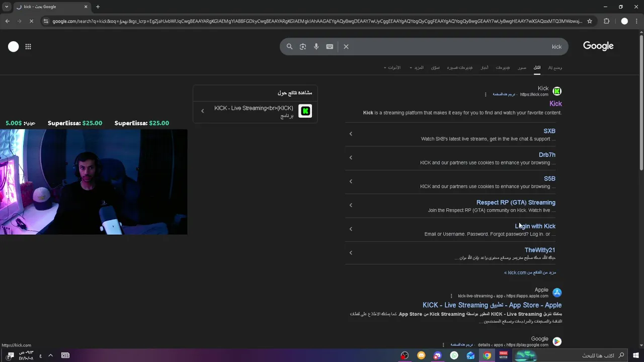Open three-dot options for the Apple result
This screenshot has width=644, height=362.
coord(451,296)
